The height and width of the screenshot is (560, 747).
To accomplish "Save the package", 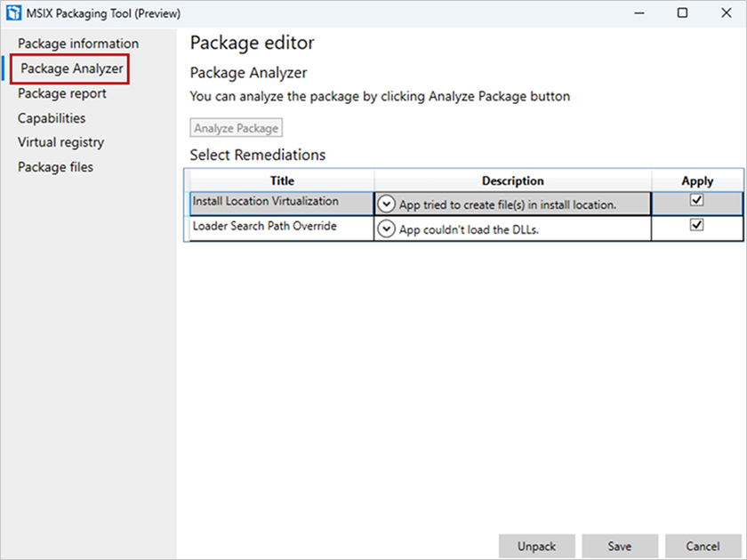I will click(620, 546).
